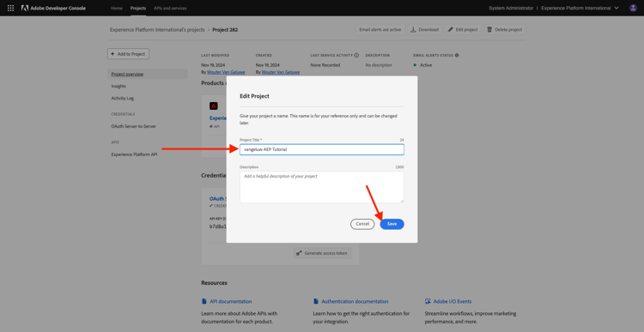Click Wouter Van Geluwe link under Last Modified
644x332 pixels.
tap(226, 72)
